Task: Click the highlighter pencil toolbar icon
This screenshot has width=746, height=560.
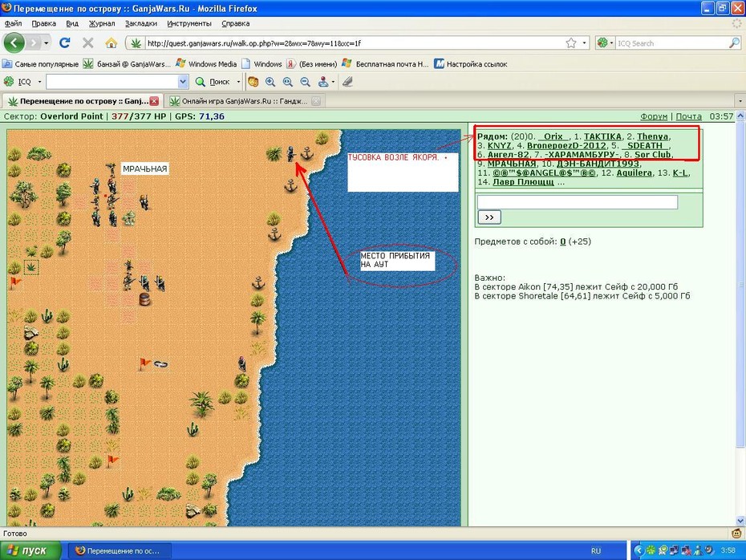Action: click(348, 82)
